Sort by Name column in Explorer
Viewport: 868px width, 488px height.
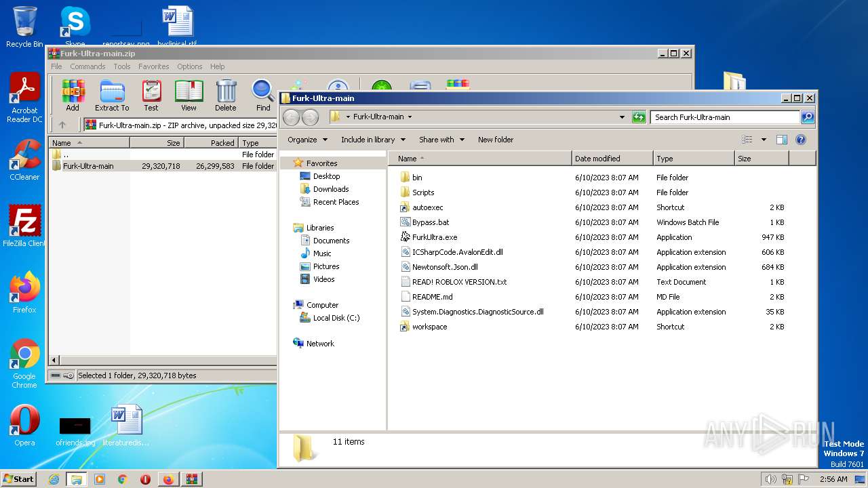coord(480,159)
